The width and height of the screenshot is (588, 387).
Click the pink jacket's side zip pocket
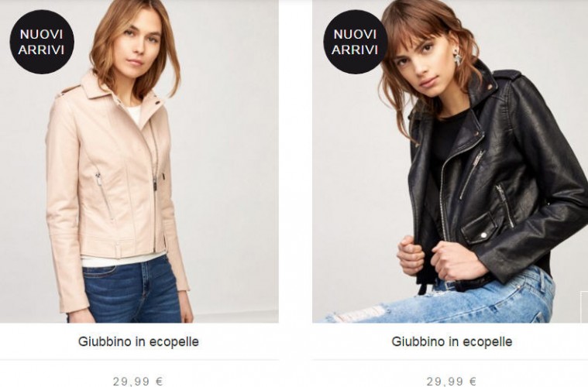click(105, 196)
